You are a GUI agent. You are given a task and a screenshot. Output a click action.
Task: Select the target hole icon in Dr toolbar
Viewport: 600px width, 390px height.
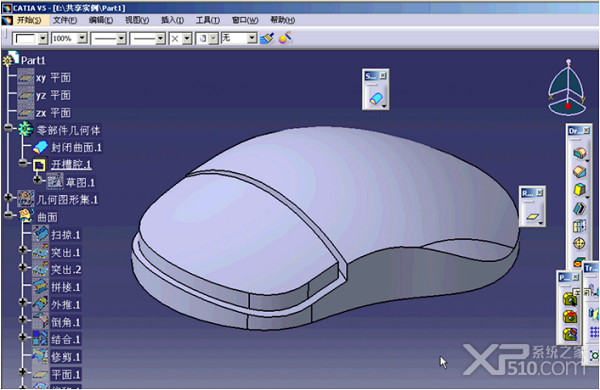tap(579, 243)
